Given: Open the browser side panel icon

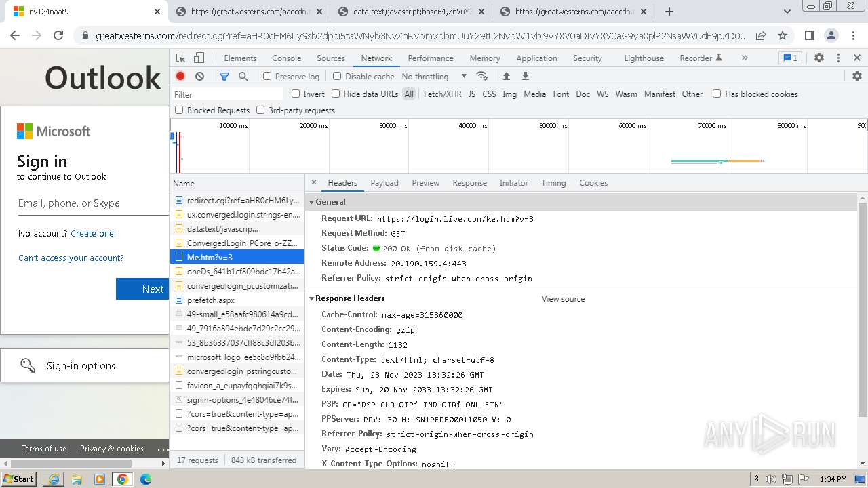Looking at the screenshot, I should click(x=809, y=36).
